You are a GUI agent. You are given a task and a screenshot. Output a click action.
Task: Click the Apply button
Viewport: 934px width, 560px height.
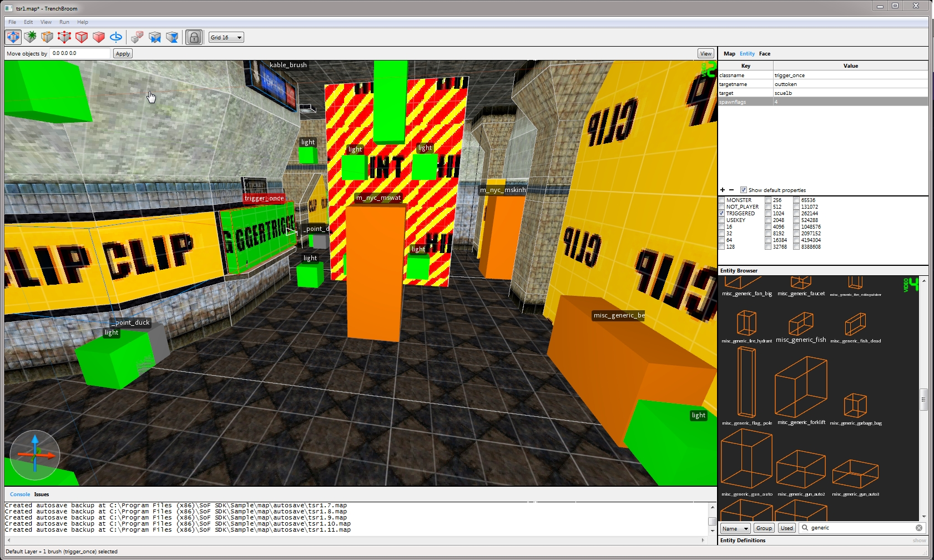click(123, 53)
